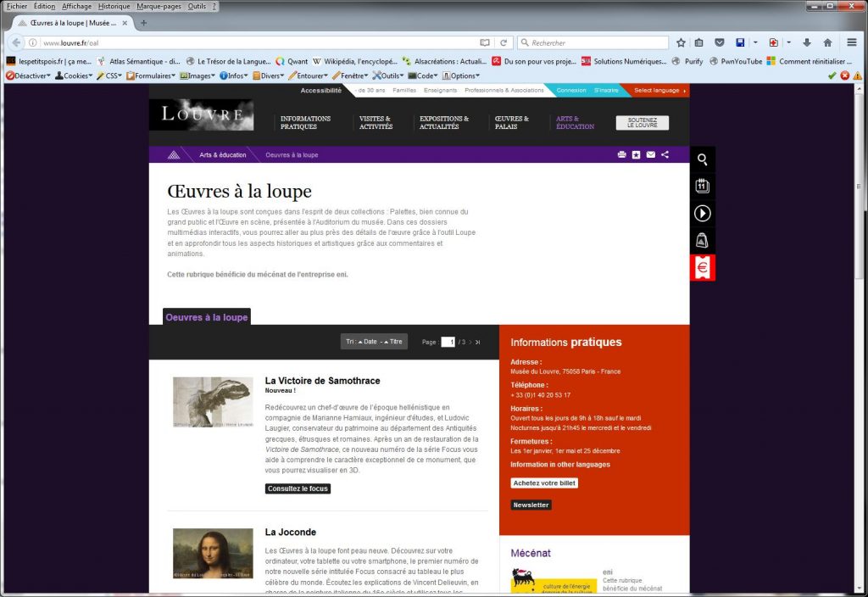Open the calendar icon in right sidebar
Image resolution: width=868 pixels, height=597 pixels.
tap(703, 186)
